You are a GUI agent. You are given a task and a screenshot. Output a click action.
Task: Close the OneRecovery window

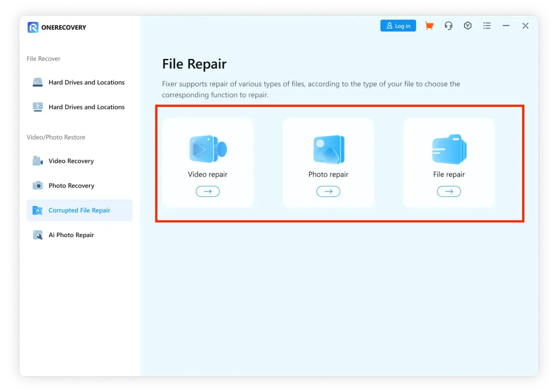[525, 26]
